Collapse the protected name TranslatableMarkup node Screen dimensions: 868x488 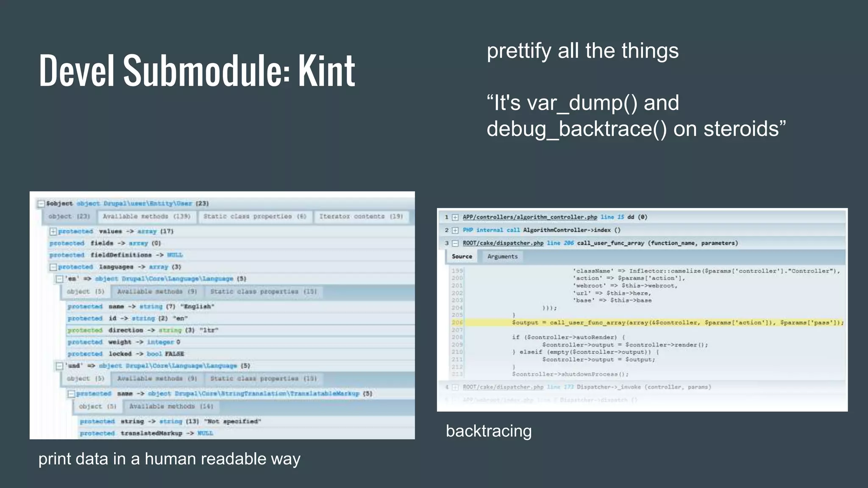(72, 394)
